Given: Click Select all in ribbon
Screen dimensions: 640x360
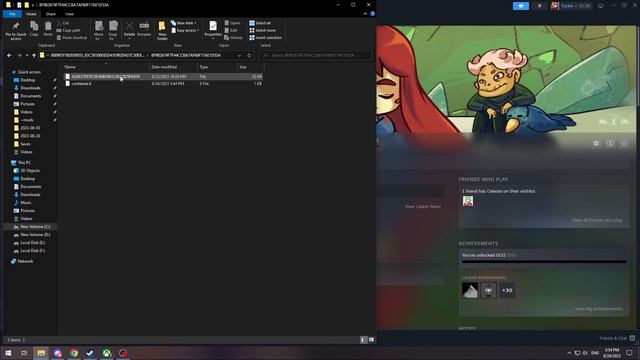Looking at the screenshot, I should tap(260, 23).
